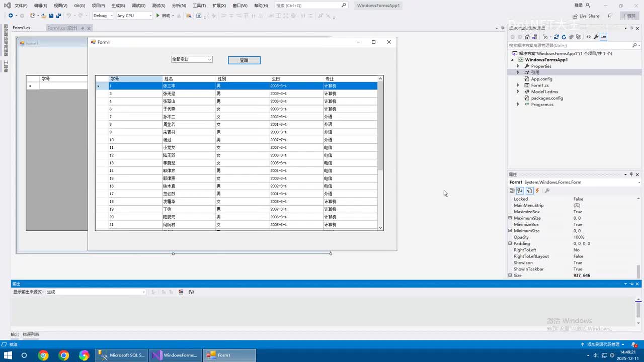Click Solution Explorer Collapse All icon
The image size is (644, 362).
[x=571, y=37]
